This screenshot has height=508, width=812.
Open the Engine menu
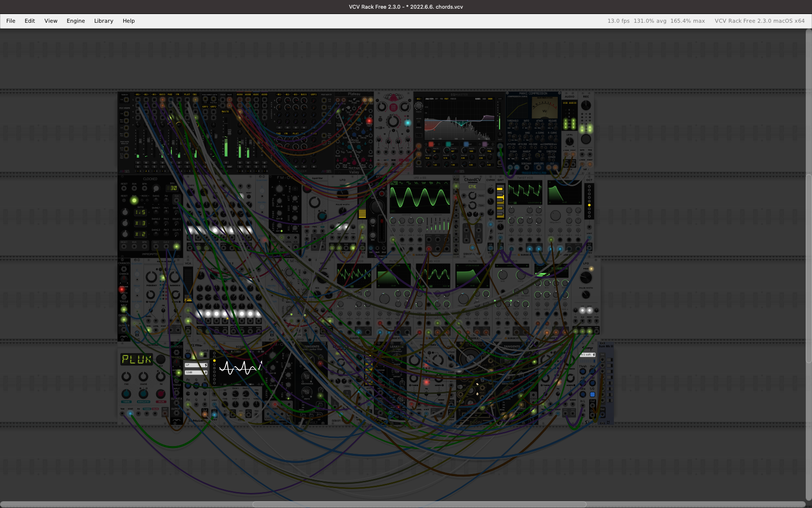point(76,21)
